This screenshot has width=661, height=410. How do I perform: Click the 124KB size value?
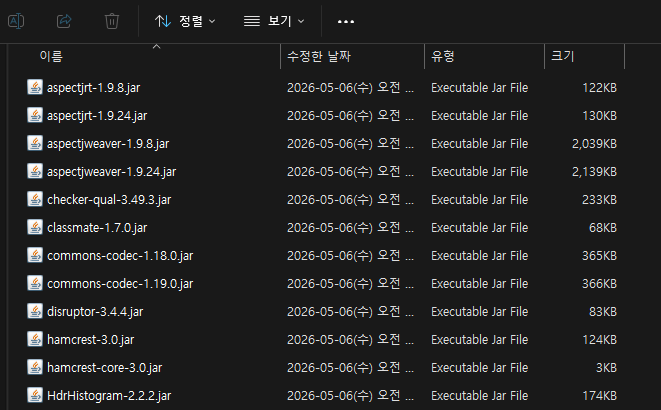click(x=599, y=340)
